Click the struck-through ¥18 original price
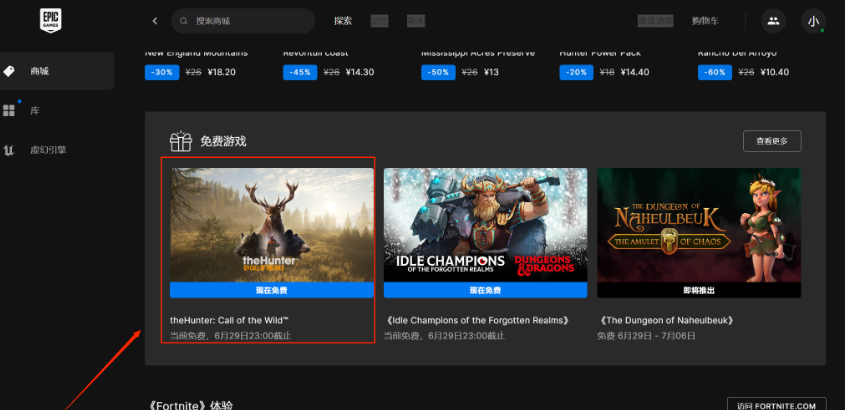The image size is (845, 410). tap(607, 72)
